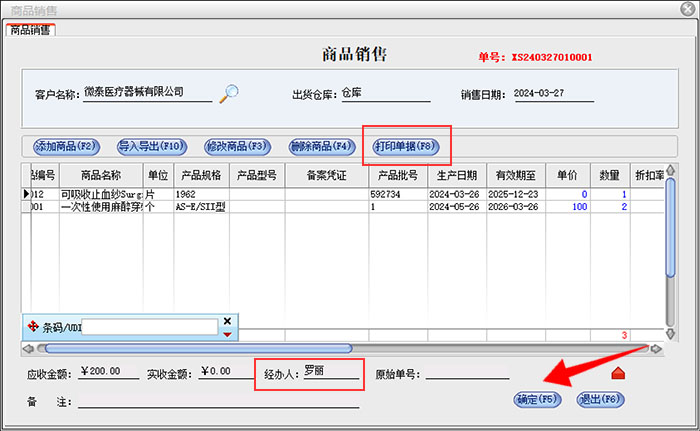The image size is (700, 431).
Task: Click the red up-arrow icon near bottom right
Action: click(x=618, y=374)
